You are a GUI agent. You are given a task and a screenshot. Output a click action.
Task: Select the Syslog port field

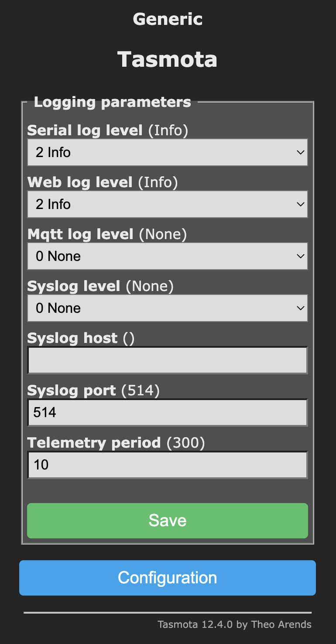point(167,412)
